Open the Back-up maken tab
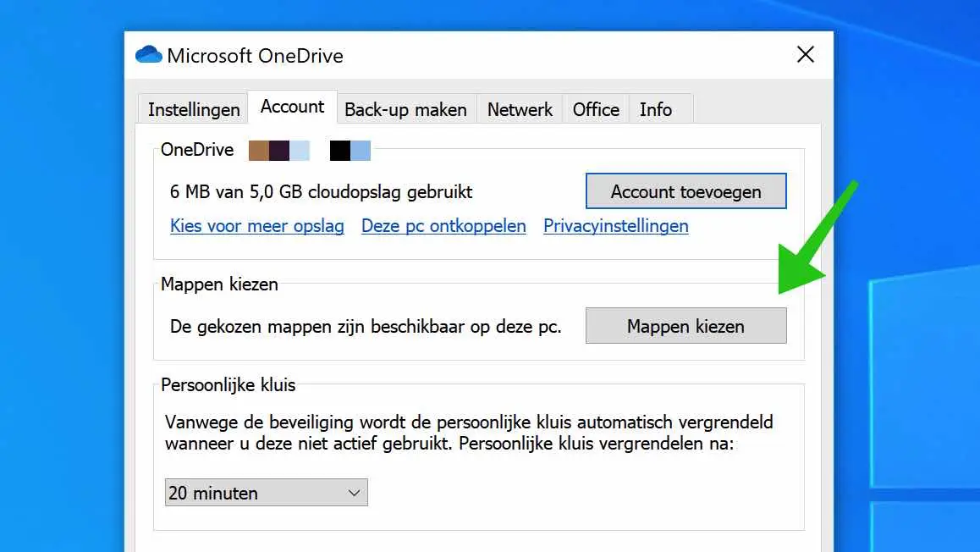The width and height of the screenshot is (980, 552). (x=405, y=109)
